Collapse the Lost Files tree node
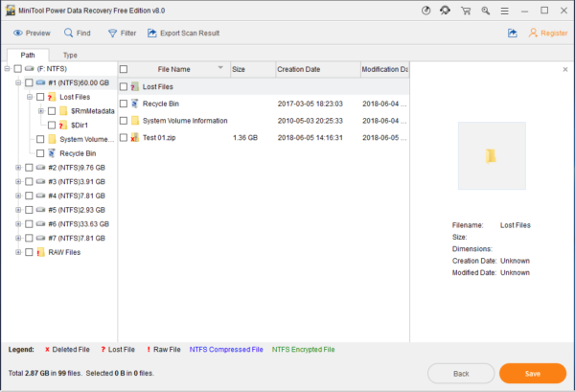The width and height of the screenshot is (575, 392). tap(30, 97)
